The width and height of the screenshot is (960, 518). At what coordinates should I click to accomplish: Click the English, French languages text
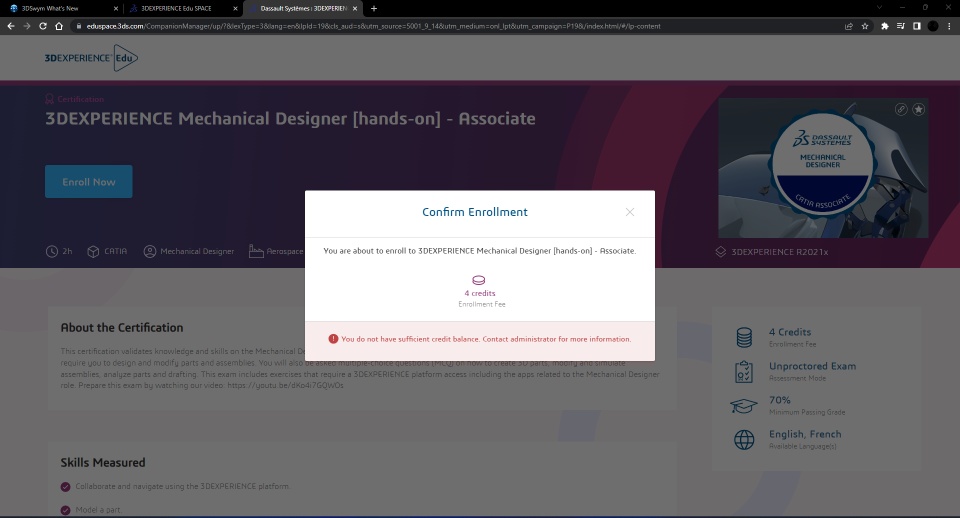pos(805,434)
